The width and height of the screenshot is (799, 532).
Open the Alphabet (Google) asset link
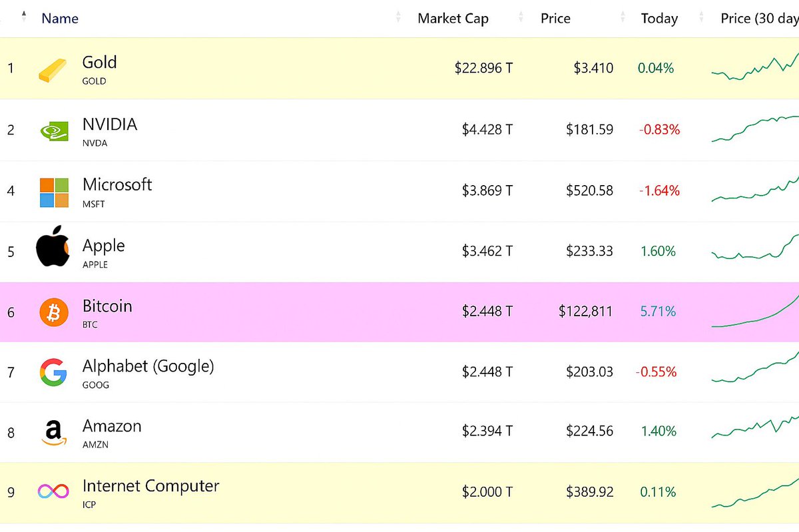pos(147,366)
